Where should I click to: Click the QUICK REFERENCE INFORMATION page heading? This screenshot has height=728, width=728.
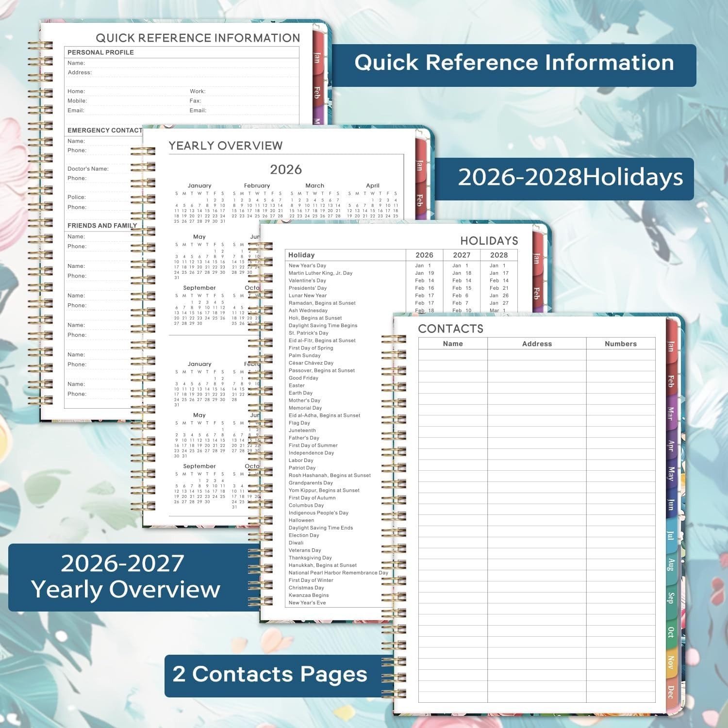[x=198, y=38]
